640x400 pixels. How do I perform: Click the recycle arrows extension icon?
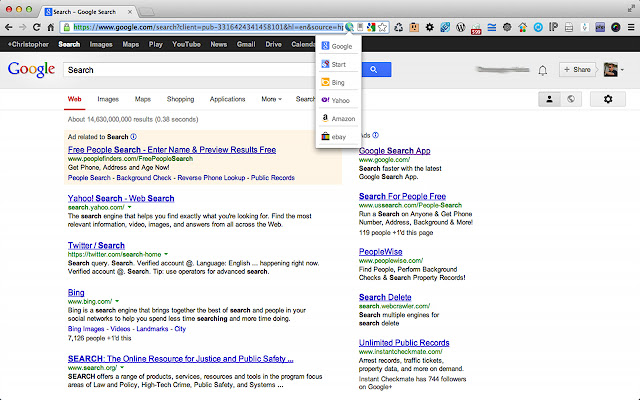[x=399, y=27]
